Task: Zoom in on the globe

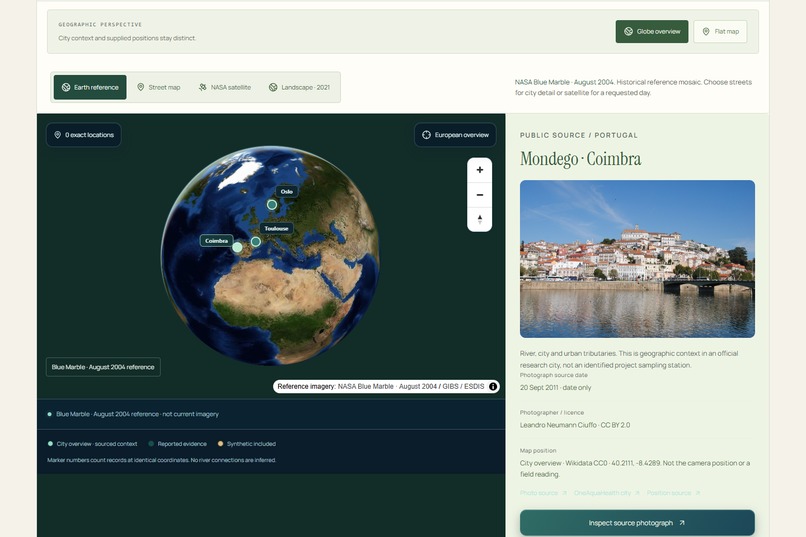Action: coord(480,170)
